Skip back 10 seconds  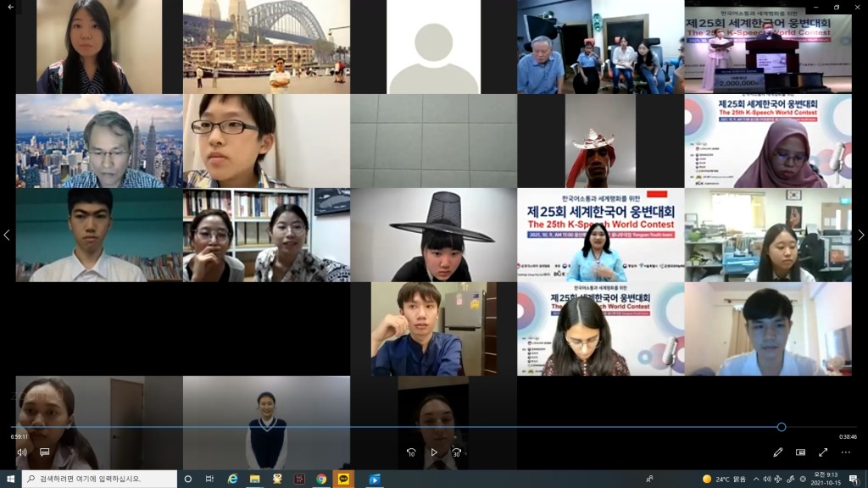pos(411,452)
